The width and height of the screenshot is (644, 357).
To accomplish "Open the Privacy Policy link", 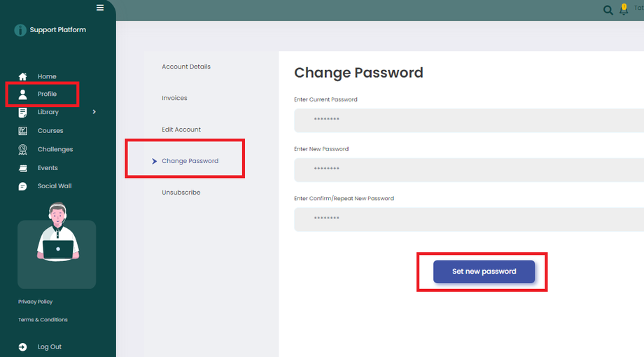I will click(35, 302).
